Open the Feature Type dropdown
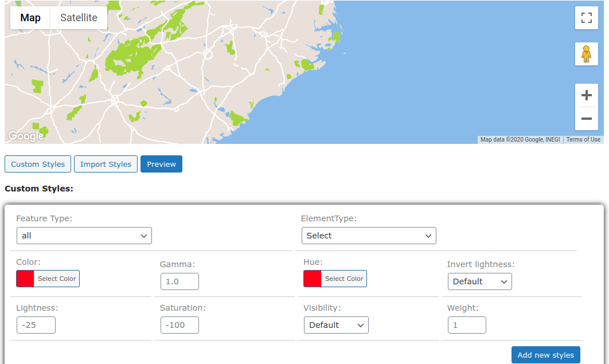 tap(84, 235)
